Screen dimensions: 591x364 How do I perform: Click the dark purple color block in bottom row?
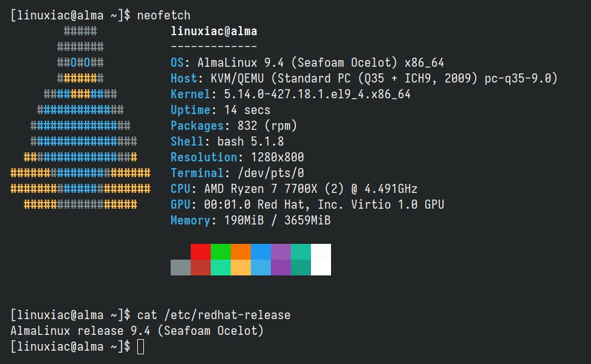[x=281, y=268]
